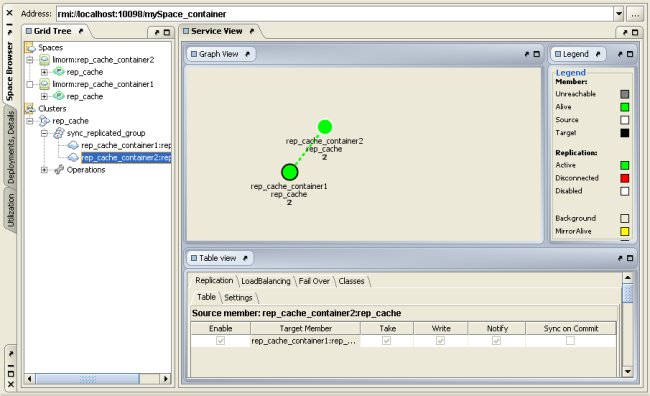Viewport: 650px width, 396px height.
Task: Expand rep_cache under rep_cache_container1
Action: (44, 97)
